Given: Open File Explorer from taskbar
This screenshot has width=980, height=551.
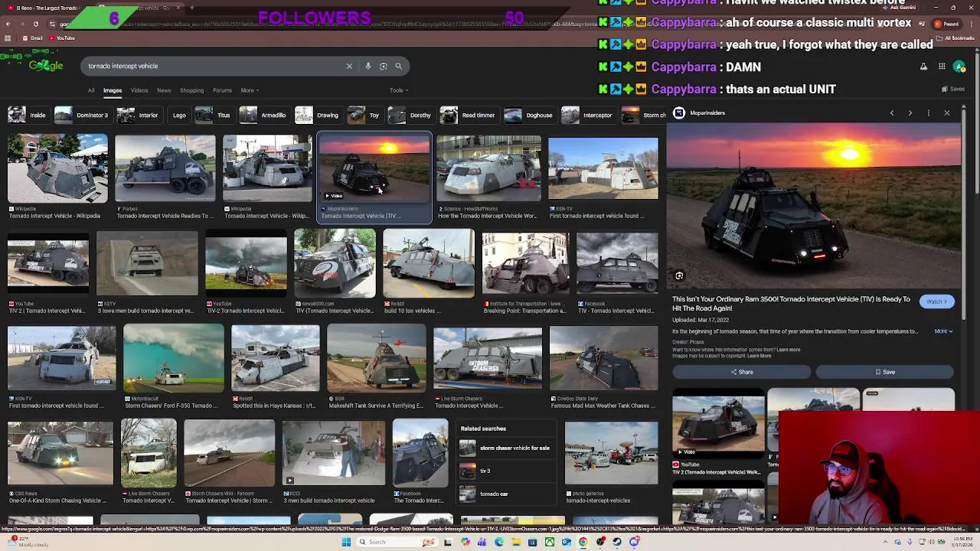Looking at the screenshot, I should [x=516, y=542].
